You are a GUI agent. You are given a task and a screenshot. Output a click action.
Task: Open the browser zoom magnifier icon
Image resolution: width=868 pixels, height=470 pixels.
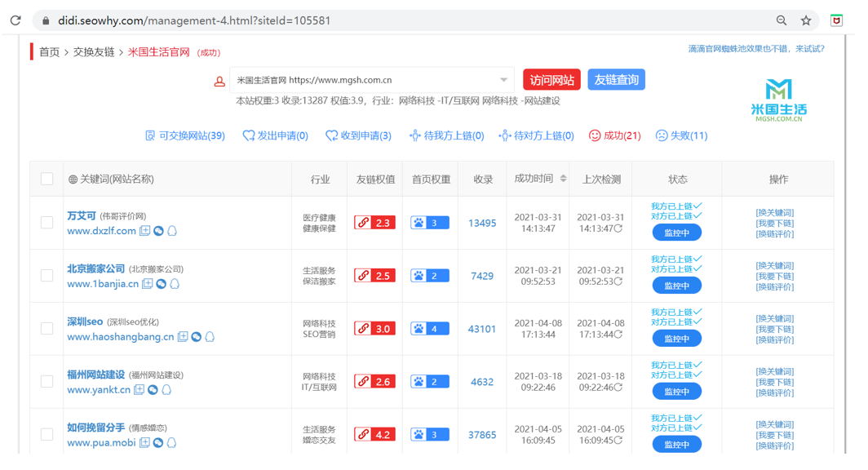pos(781,20)
